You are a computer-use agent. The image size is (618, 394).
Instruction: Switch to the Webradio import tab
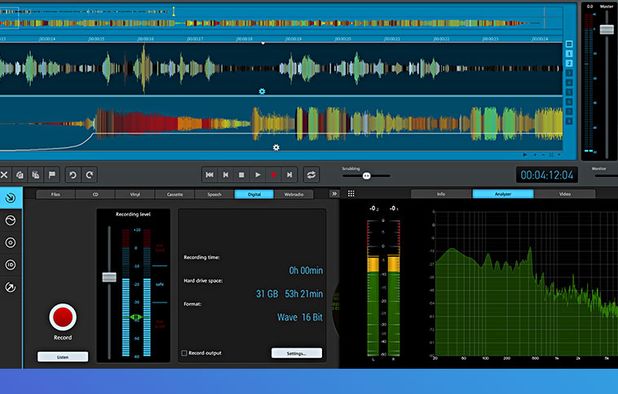click(x=294, y=194)
